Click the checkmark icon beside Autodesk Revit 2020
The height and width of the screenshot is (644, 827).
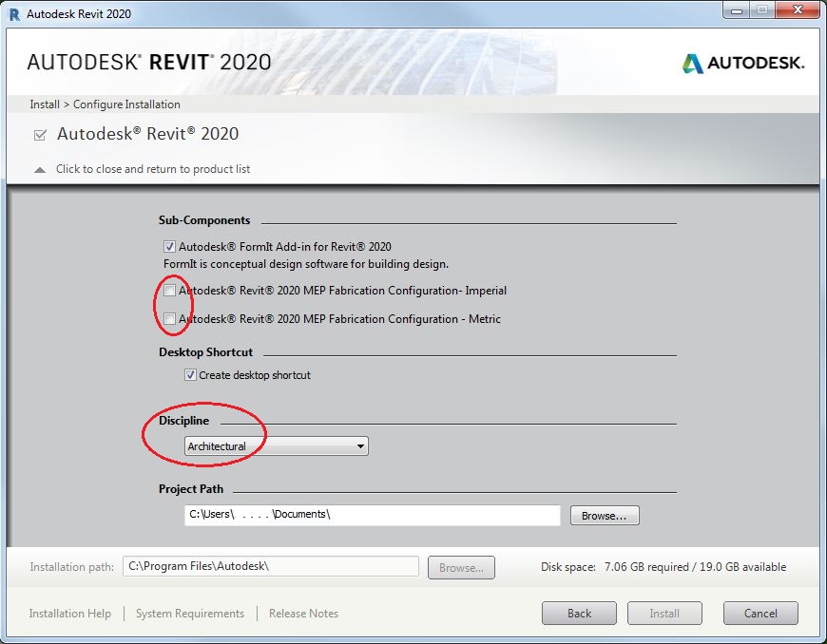tap(38, 134)
